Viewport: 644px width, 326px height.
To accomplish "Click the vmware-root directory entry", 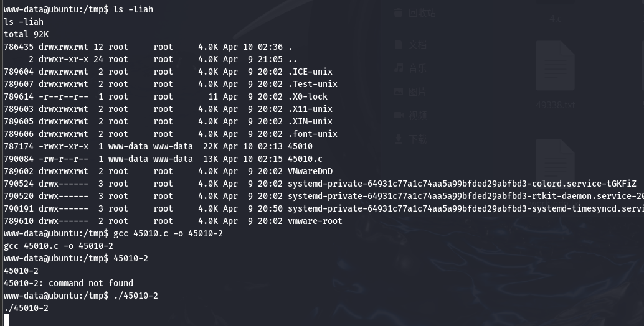I will point(315,221).
